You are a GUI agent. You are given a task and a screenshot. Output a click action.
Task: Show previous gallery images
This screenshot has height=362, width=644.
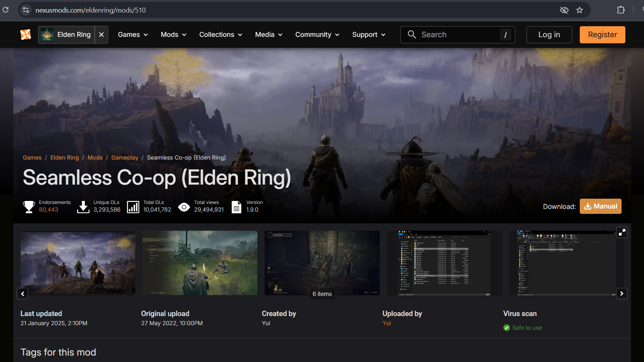pos(22,294)
